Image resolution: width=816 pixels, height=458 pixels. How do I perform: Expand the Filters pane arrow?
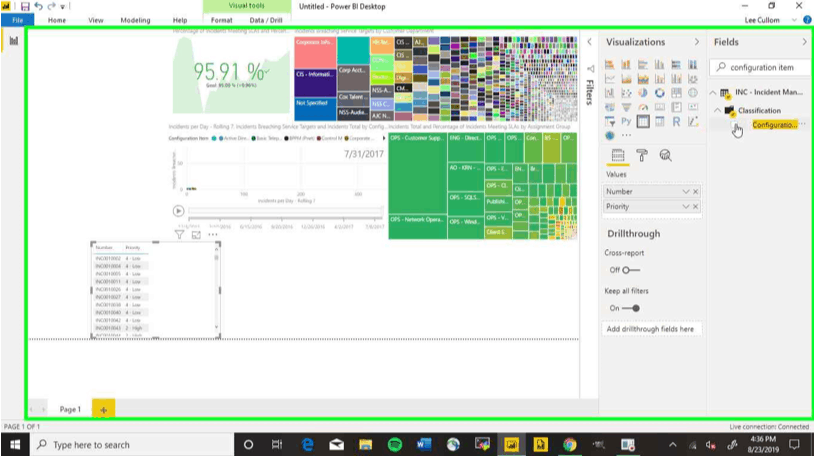[589, 42]
